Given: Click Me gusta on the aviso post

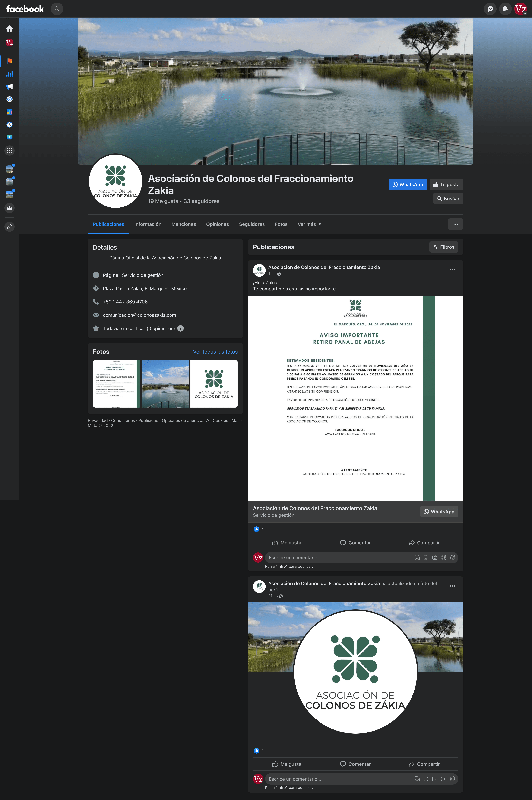Looking at the screenshot, I should pyautogui.click(x=287, y=543).
